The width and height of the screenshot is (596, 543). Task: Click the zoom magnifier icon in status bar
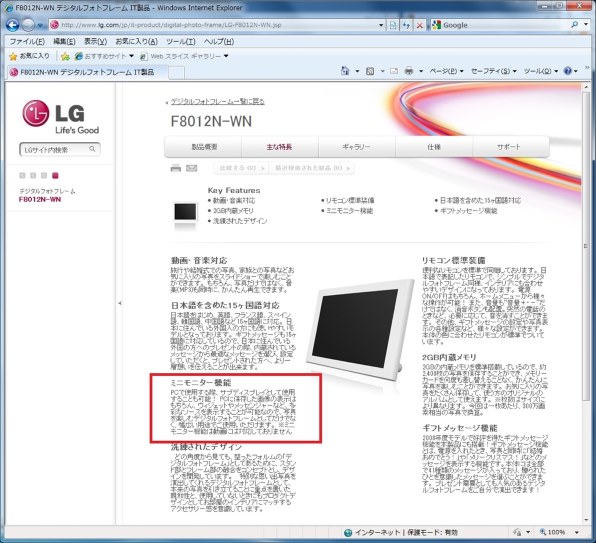click(x=542, y=532)
